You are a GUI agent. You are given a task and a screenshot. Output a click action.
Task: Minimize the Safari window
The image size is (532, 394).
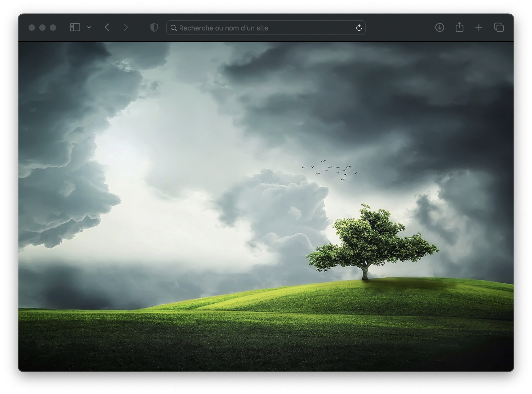[42, 28]
